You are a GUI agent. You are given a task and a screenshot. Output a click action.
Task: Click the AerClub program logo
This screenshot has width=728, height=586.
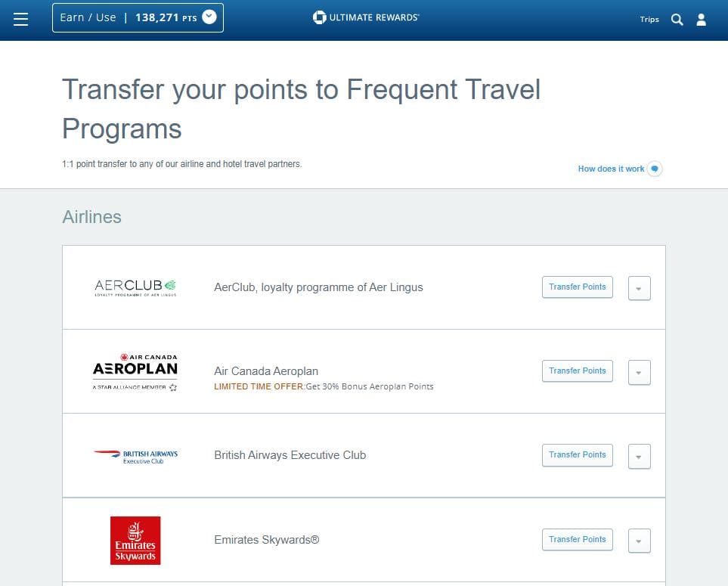(x=135, y=287)
